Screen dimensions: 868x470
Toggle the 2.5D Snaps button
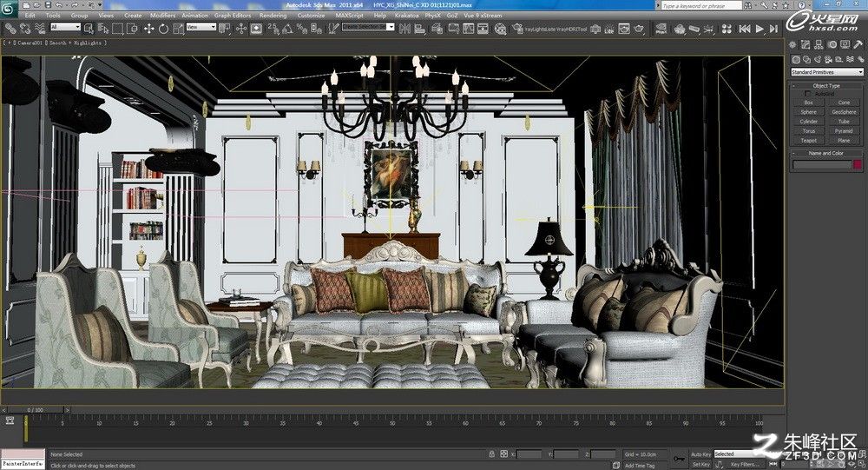[273, 29]
